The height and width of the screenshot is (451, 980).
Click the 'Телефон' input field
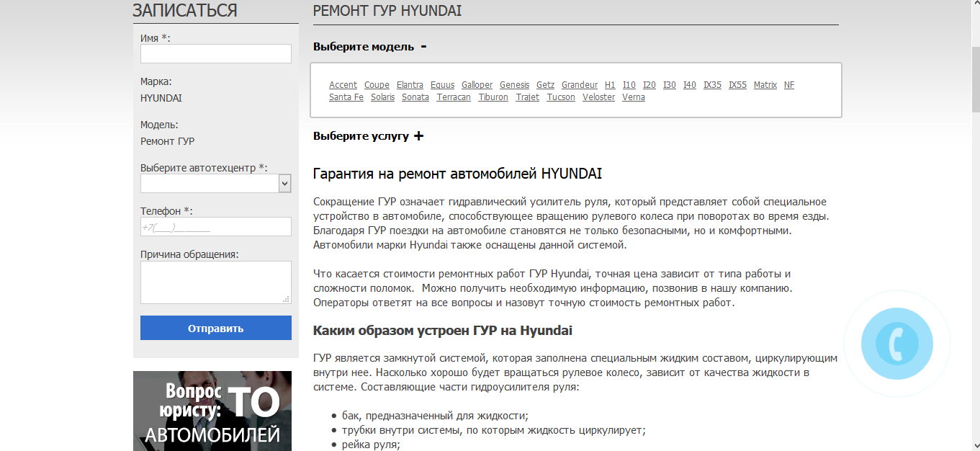tap(215, 227)
